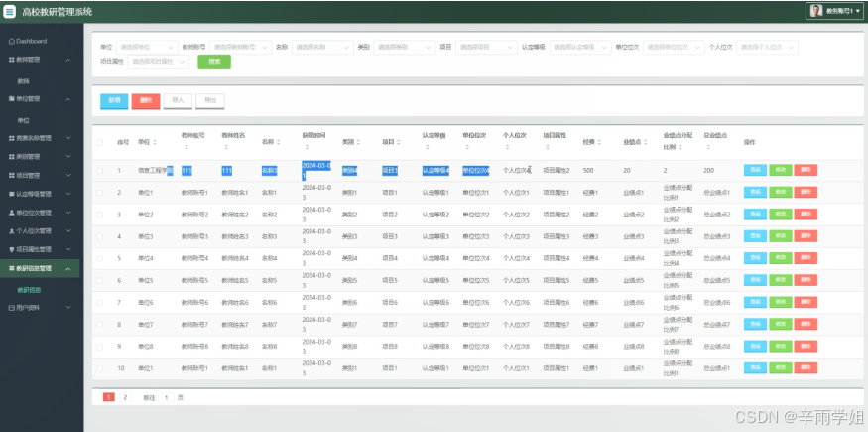Open the 教师 submenu item
Screen dimensions: 868x432
(23, 81)
